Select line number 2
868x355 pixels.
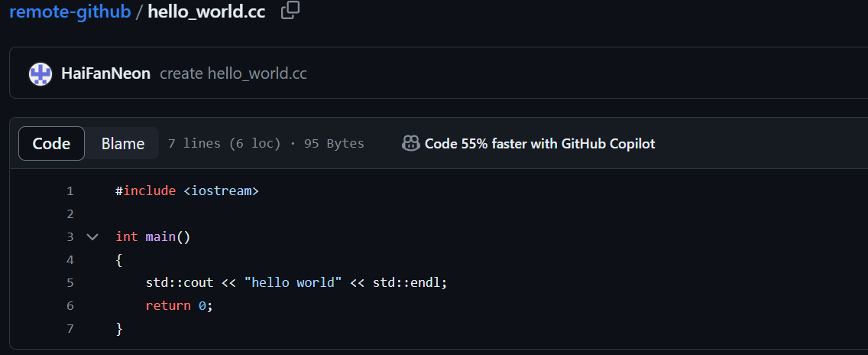(70, 214)
